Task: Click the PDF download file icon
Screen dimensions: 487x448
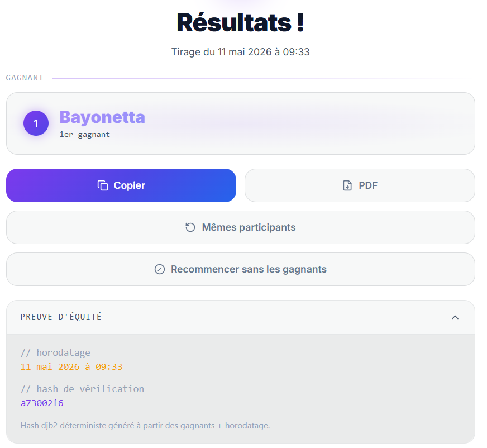Action: click(x=347, y=185)
